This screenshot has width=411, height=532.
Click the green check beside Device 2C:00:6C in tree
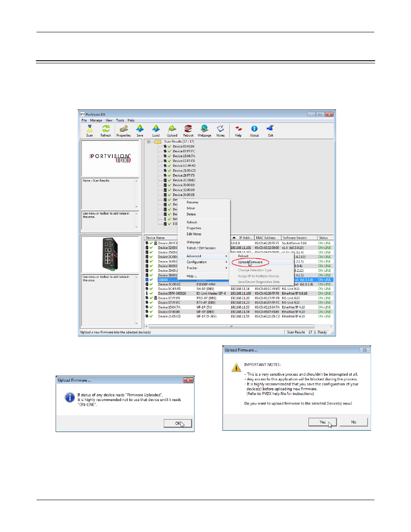(x=169, y=180)
